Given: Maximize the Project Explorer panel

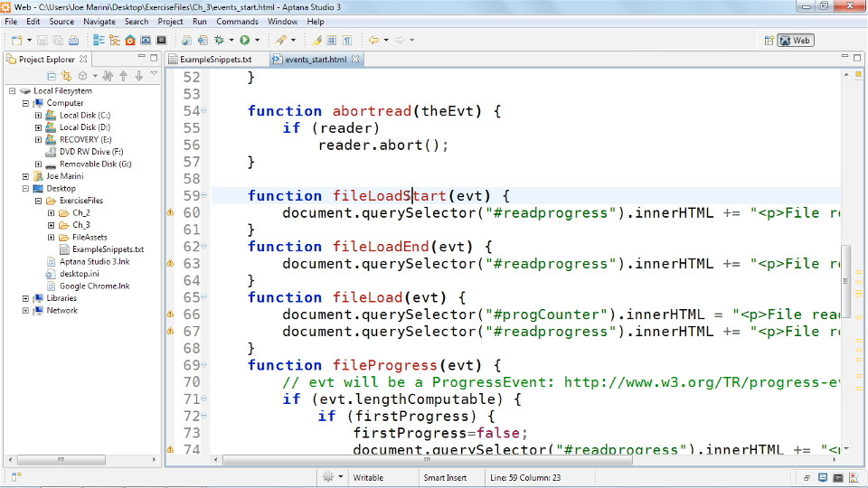Looking at the screenshot, I should coord(154,58).
